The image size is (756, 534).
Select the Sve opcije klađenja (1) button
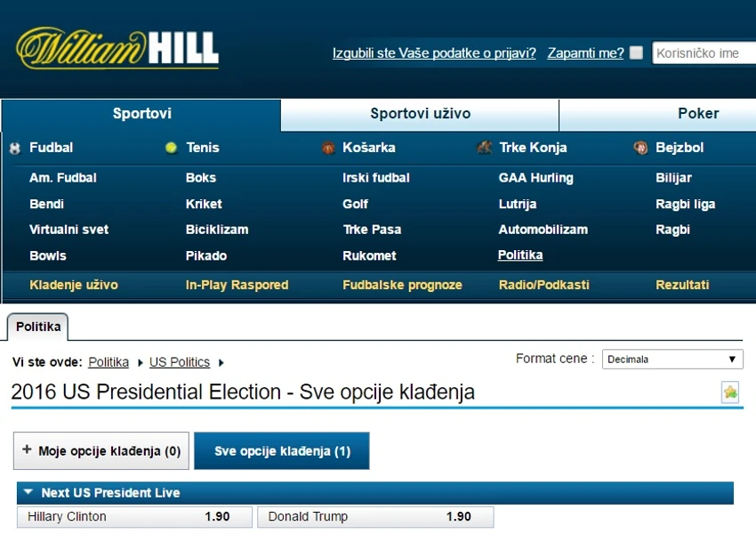[282, 450]
